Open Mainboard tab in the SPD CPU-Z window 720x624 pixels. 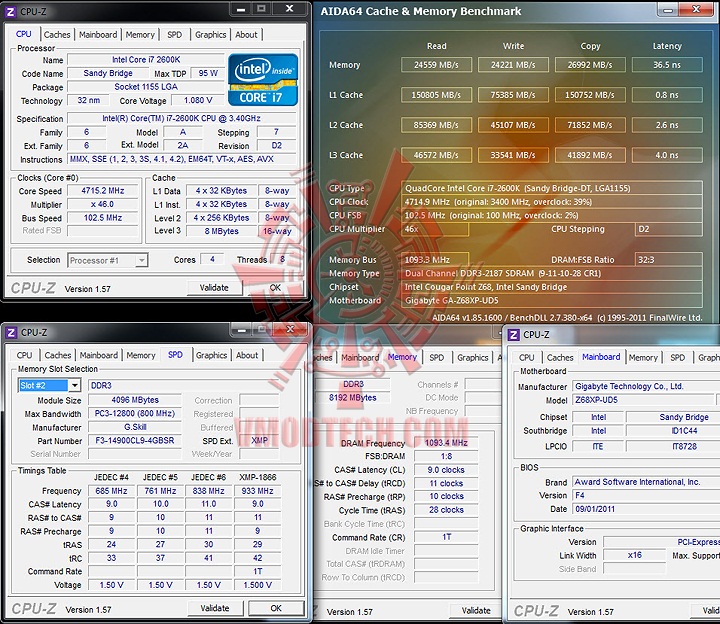point(99,355)
